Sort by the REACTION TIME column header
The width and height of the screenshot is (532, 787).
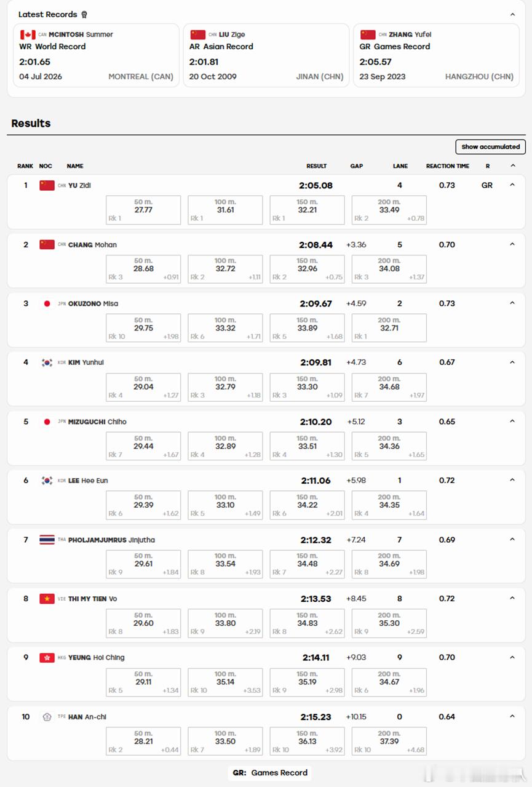tap(448, 166)
